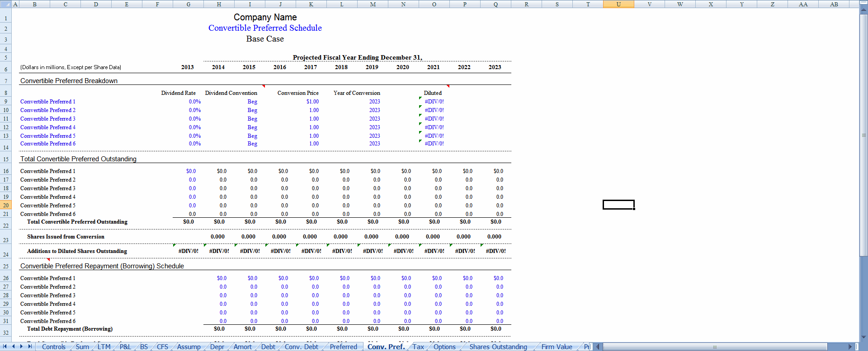
Task: Switch to the Sum sheet tab
Action: (82, 347)
